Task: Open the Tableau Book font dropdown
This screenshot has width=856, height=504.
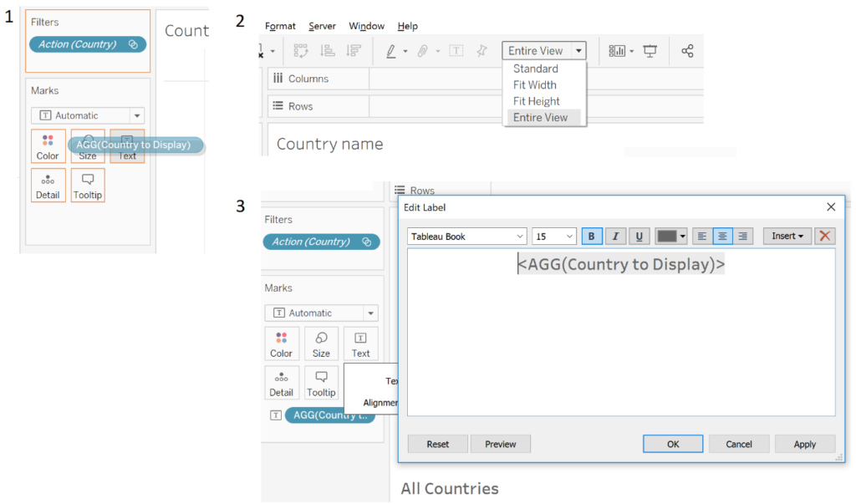Action: 467,237
